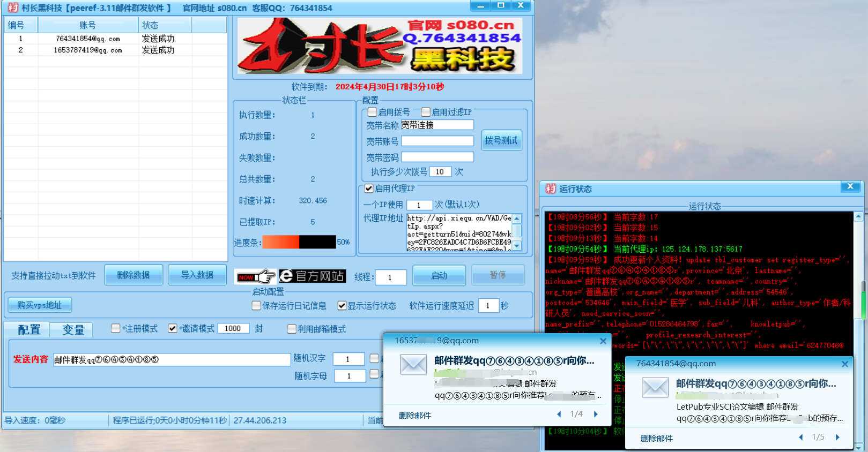Tick the checkbox beside the 随机汉字 field

pos(374,358)
